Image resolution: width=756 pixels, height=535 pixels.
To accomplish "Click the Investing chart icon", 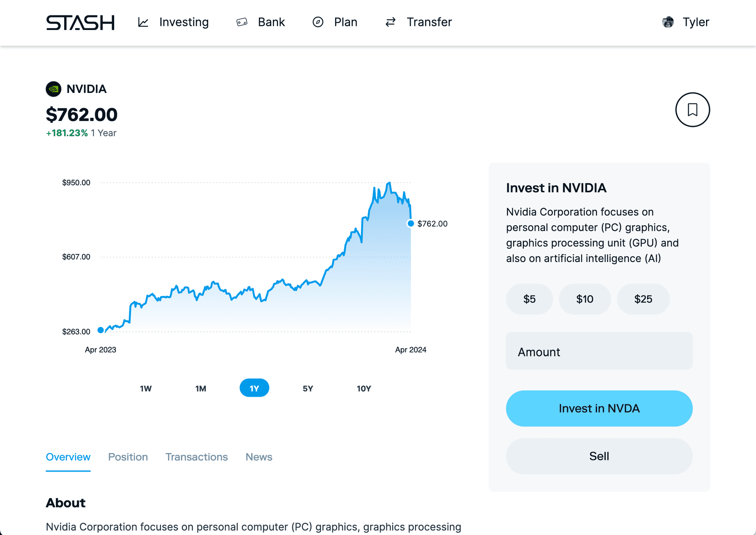I will pyautogui.click(x=143, y=22).
